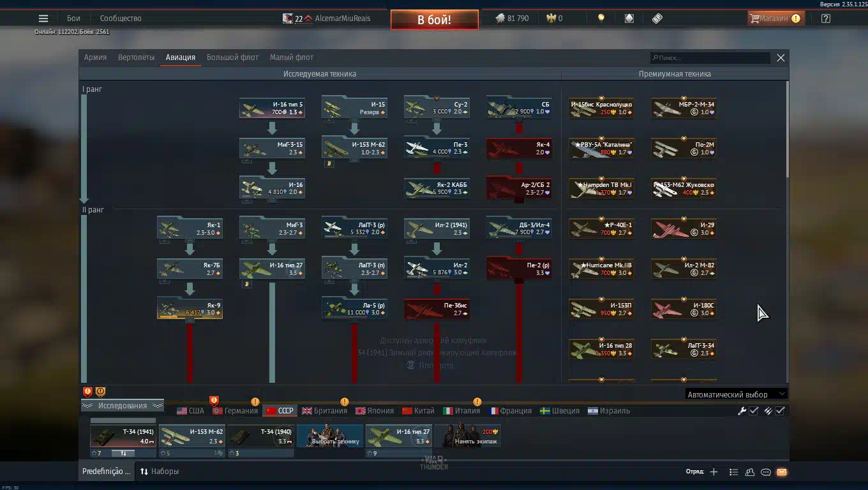Open the chat bubble icon
Image resolution: width=868 pixels, height=490 pixels.
[766, 472]
